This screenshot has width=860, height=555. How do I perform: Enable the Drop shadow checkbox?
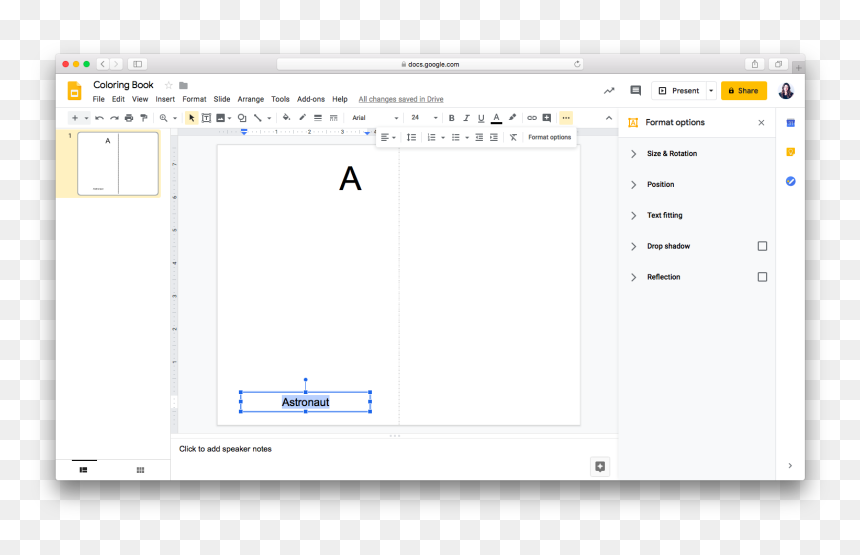click(762, 246)
